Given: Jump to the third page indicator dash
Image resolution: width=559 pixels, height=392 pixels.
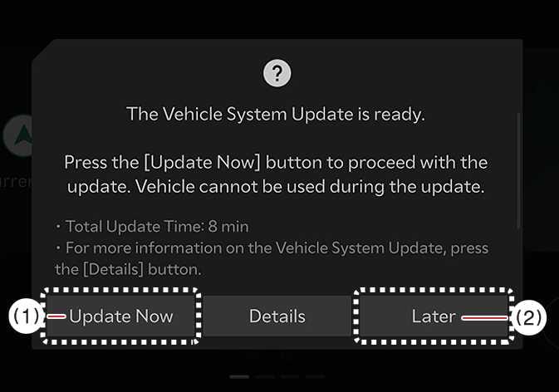Looking at the screenshot, I should (290, 376).
